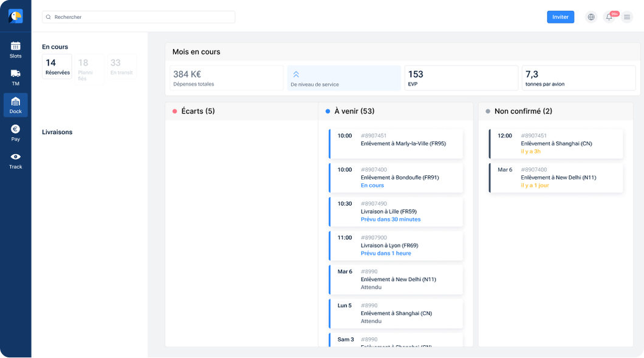644x358 pixels.
Task: Open Lun 5 Enlèvement à Shanghai card
Action: tap(396, 314)
